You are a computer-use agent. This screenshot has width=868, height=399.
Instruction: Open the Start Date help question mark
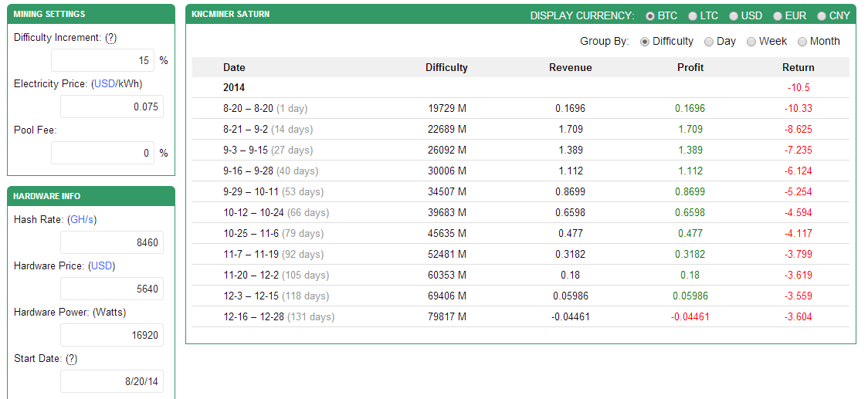[x=71, y=359]
